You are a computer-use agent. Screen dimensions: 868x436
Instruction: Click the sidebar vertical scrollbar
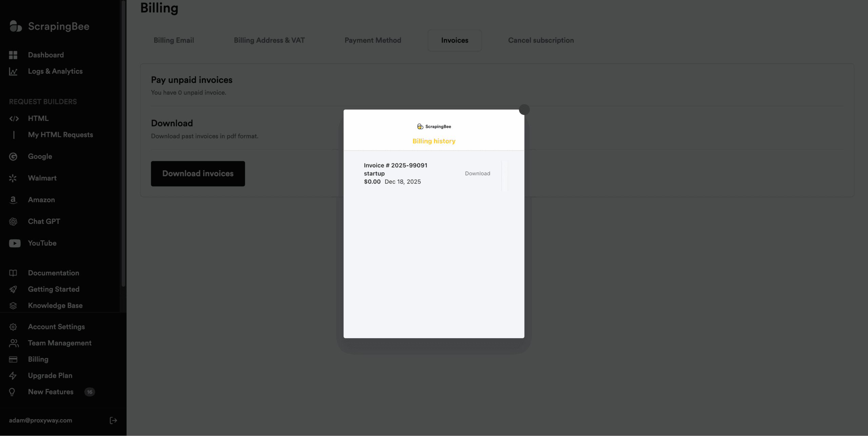click(123, 142)
